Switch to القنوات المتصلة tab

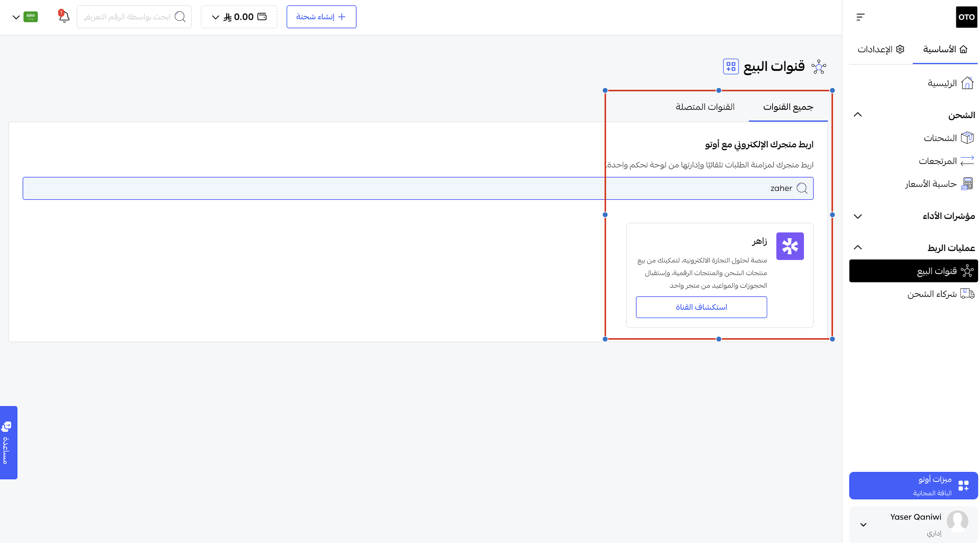(x=705, y=107)
